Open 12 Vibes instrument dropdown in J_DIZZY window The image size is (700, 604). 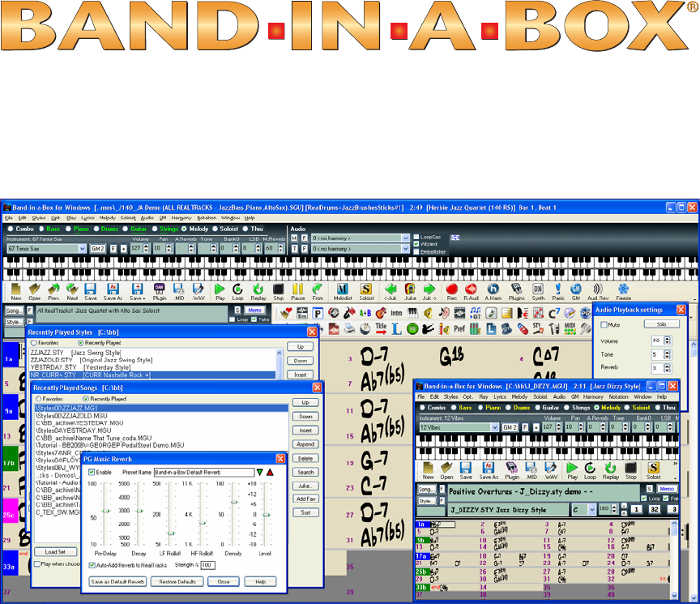(495, 427)
